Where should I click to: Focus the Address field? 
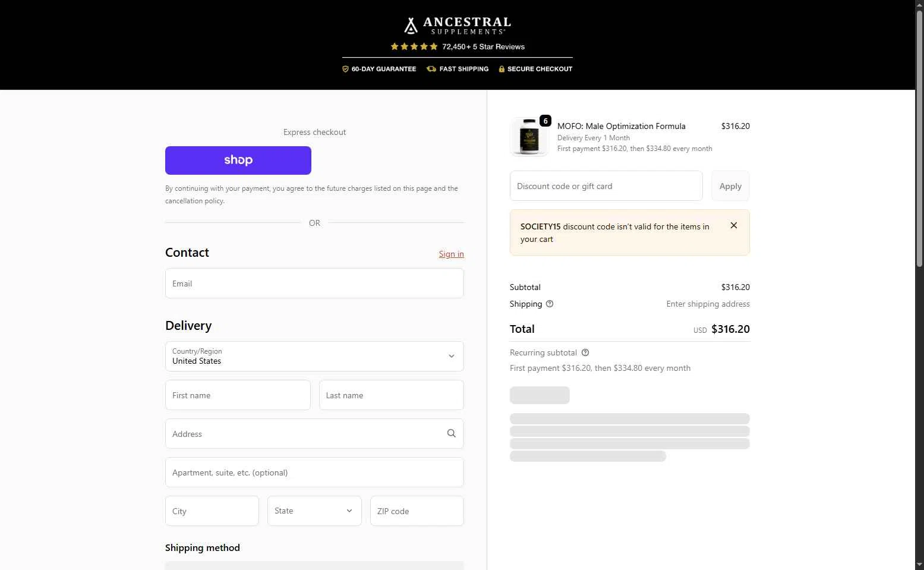[314, 434]
